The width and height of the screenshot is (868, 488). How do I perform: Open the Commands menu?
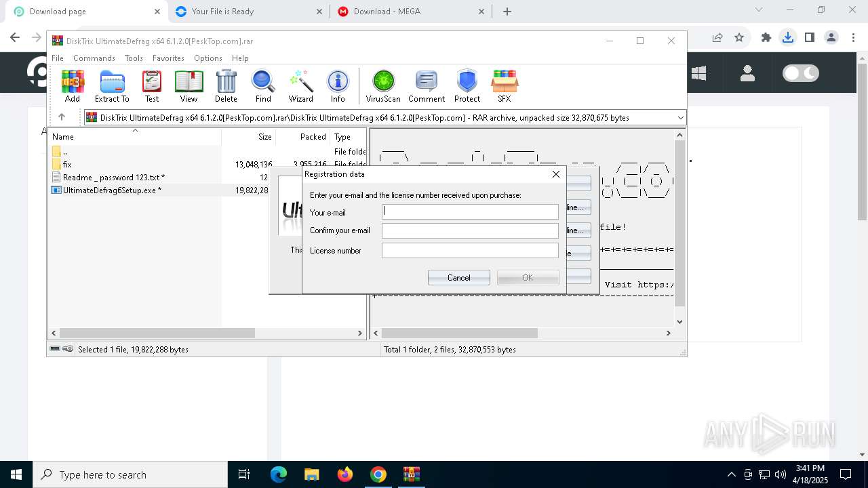(94, 58)
